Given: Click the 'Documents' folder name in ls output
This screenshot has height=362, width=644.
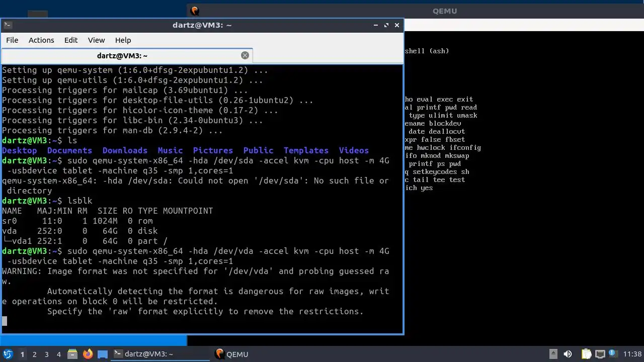Looking at the screenshot, I should click(x=70, y=150).
